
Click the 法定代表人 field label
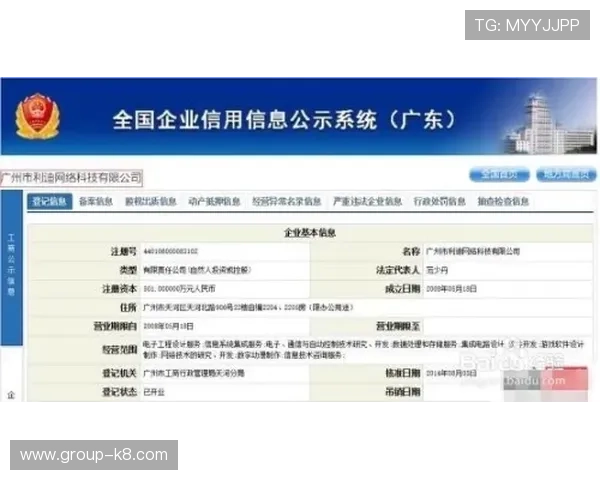(398, 270)
